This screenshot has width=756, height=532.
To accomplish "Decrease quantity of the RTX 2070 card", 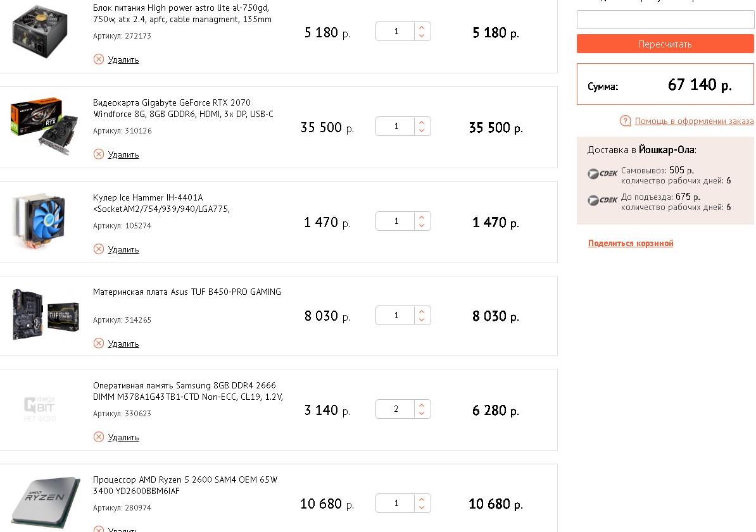I will coord(422,131).
